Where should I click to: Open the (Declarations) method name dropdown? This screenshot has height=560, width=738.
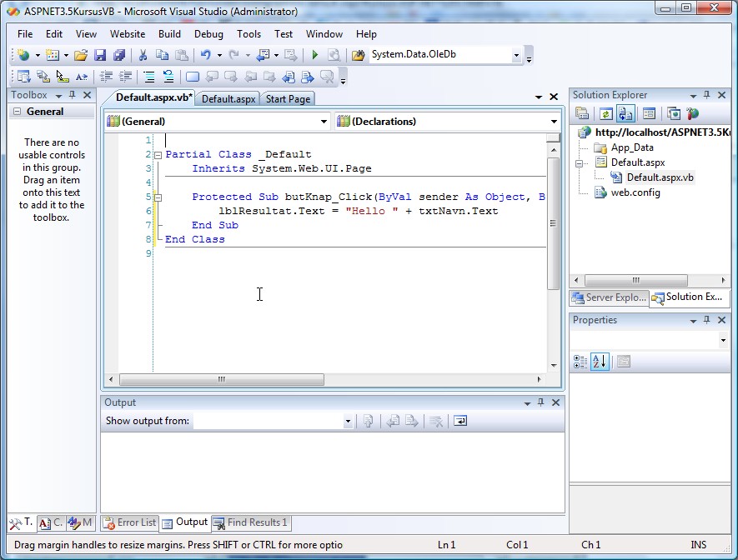(554, 122)
